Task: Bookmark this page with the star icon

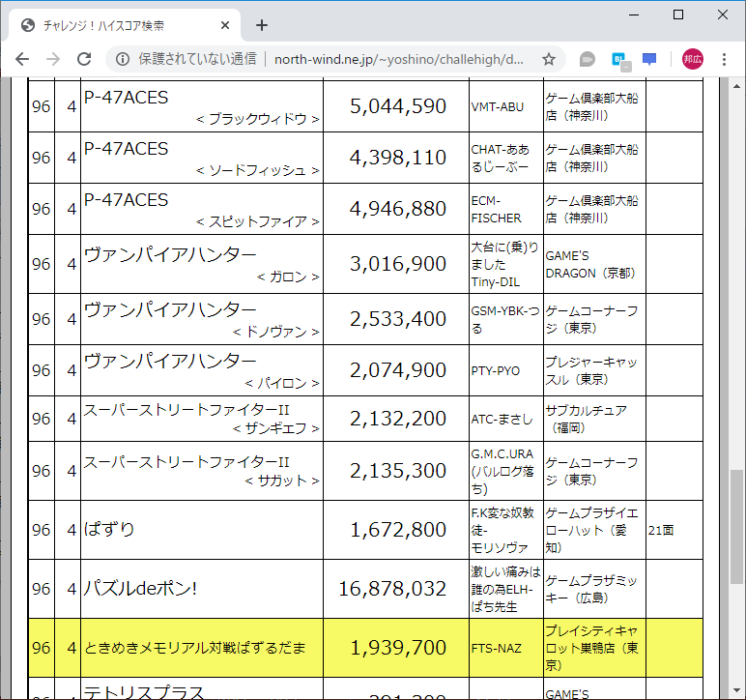Action: coord(549,59)
